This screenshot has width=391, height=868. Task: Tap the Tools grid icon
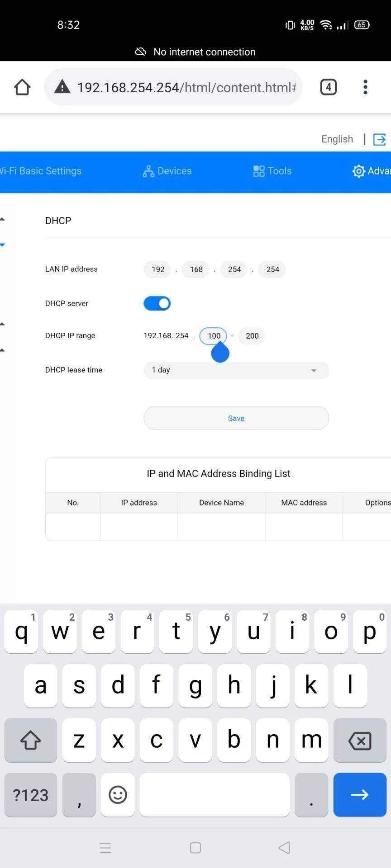point(259,171)
